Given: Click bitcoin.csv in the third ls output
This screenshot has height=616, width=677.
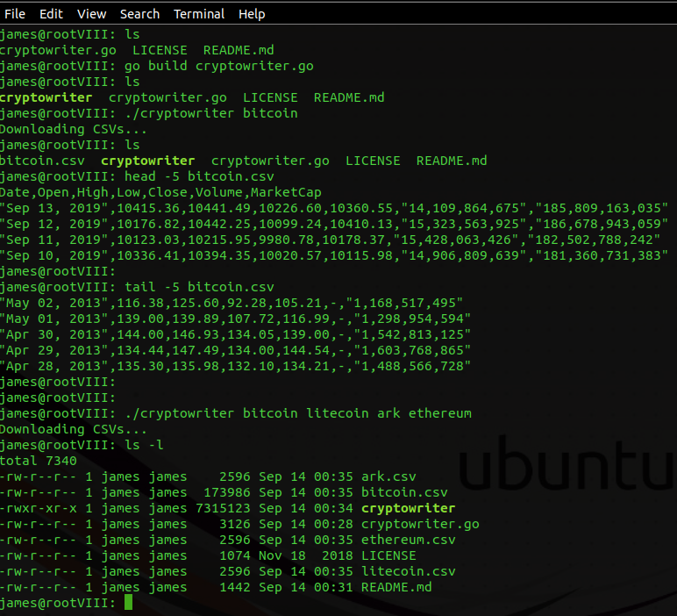Looking at the screenshot, I should (x=42, y=161).
